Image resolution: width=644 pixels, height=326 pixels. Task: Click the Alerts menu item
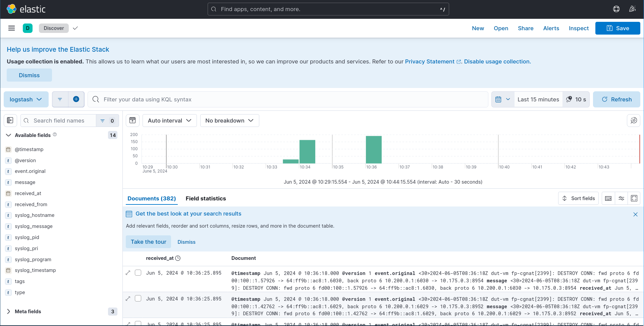click(x=551, y=28)
